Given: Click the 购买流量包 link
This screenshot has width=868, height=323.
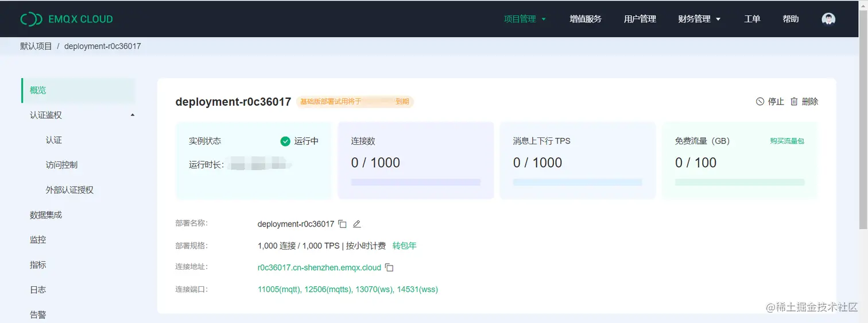Looking at the screenshot, I should [787, 141].
